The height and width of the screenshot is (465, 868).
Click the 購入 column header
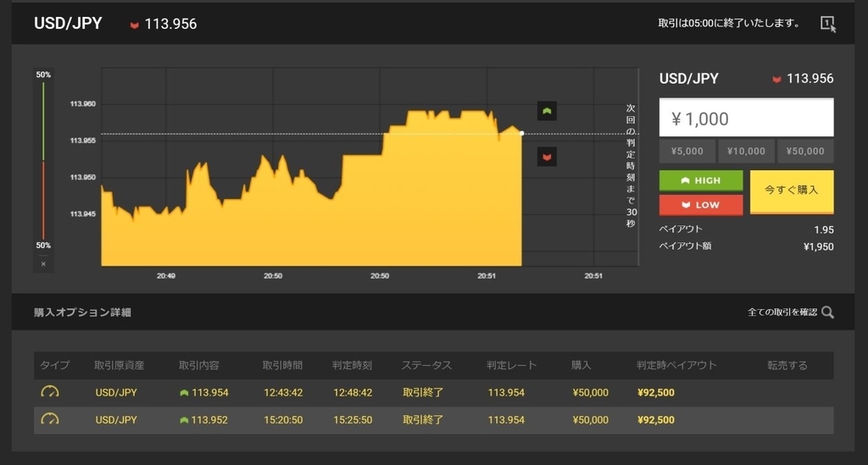tap(581, 365)
